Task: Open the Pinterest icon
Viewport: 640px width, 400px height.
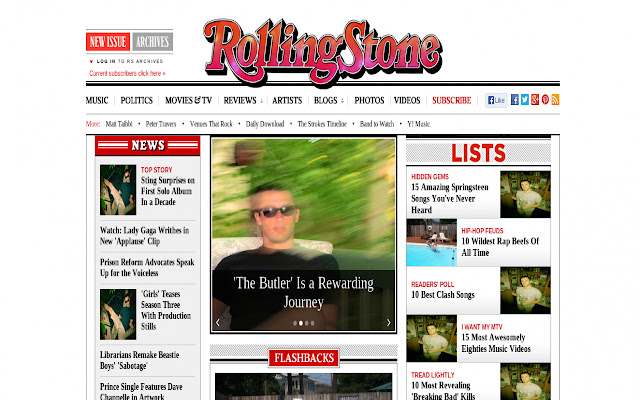Action: (545, 100)
